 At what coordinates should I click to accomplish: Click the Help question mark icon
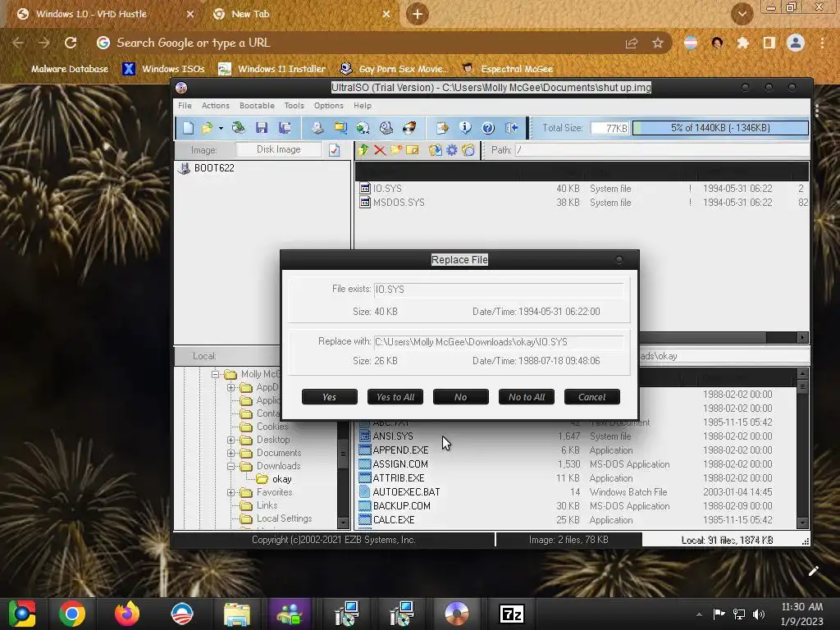(x=488, y=127)
